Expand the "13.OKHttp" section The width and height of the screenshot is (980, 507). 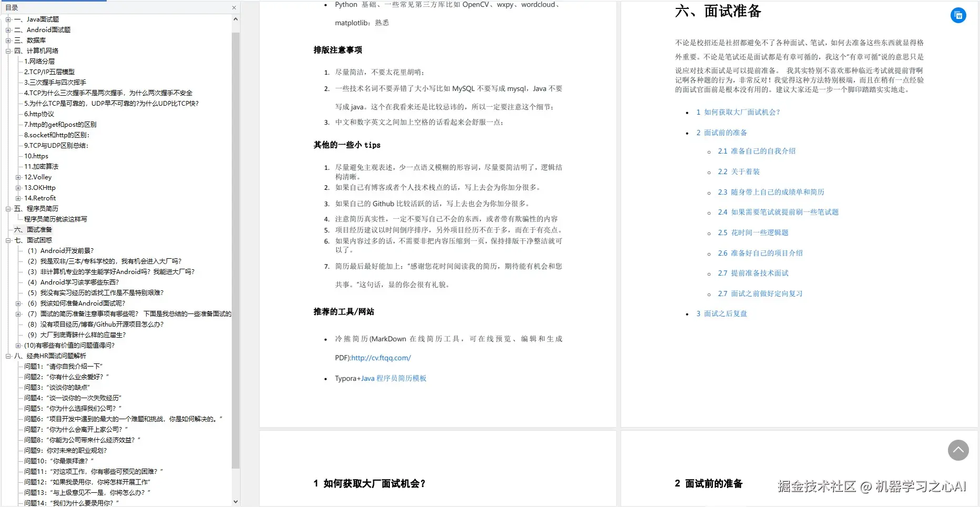pyautogui.click(x=18, y=187)
